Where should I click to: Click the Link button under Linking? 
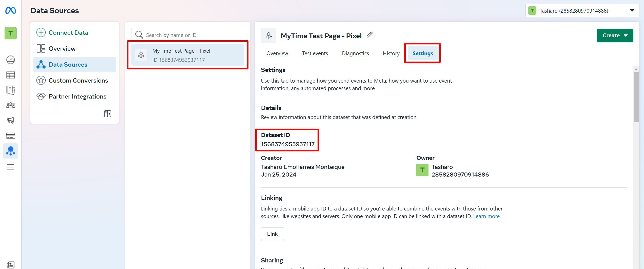[x=272, y=234]
